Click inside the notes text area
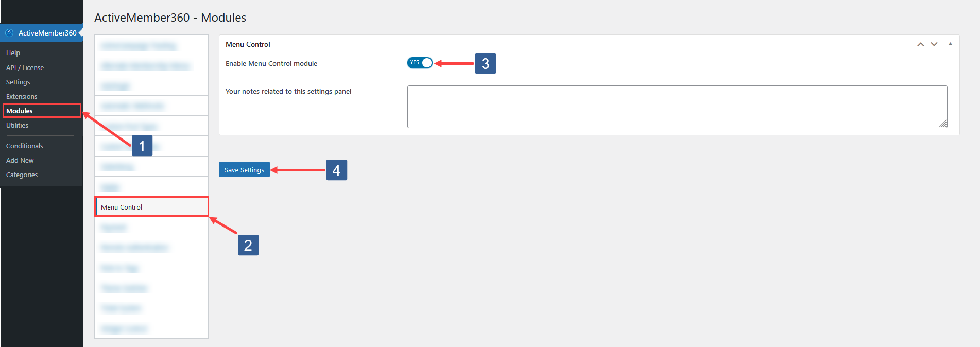 (x=677, y=107)
